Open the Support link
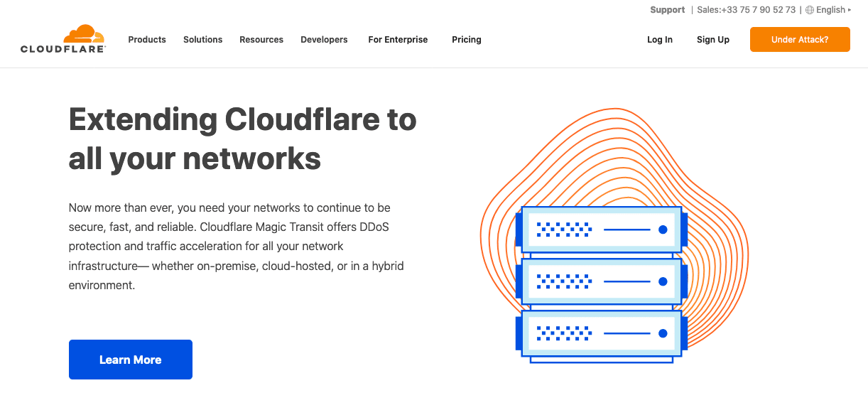 point(668,10)
